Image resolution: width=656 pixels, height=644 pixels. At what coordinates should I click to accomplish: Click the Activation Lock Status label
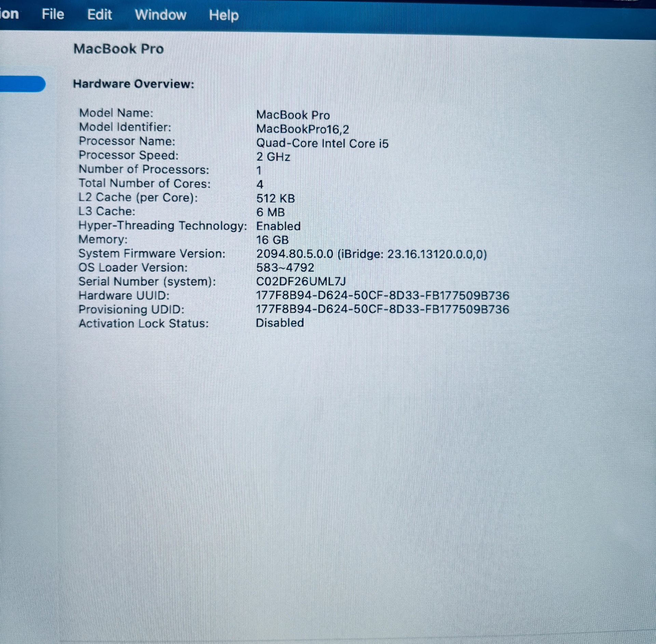point(143,323)
